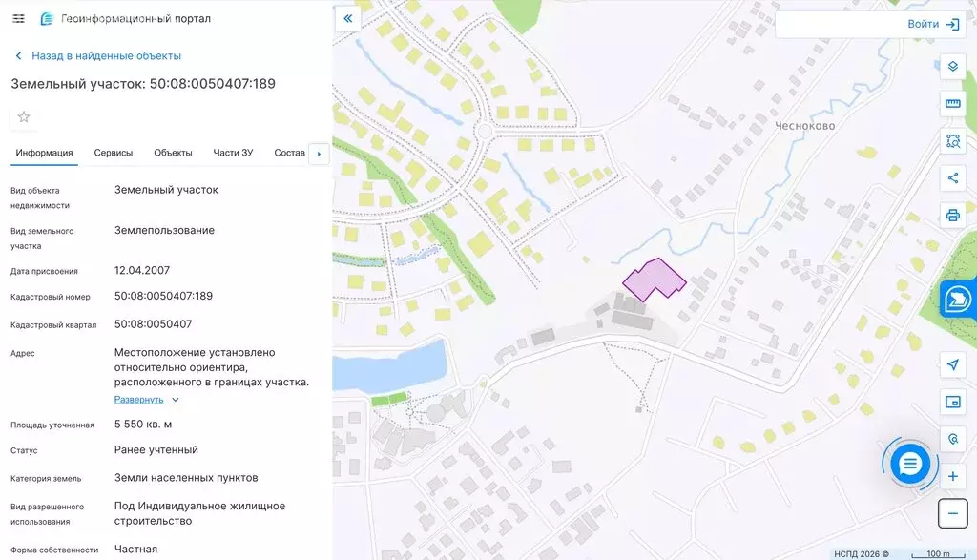Select cadastral number 50:08:0050407:189 value
Viewport: 977px width, 560px height.
(163, 296)
